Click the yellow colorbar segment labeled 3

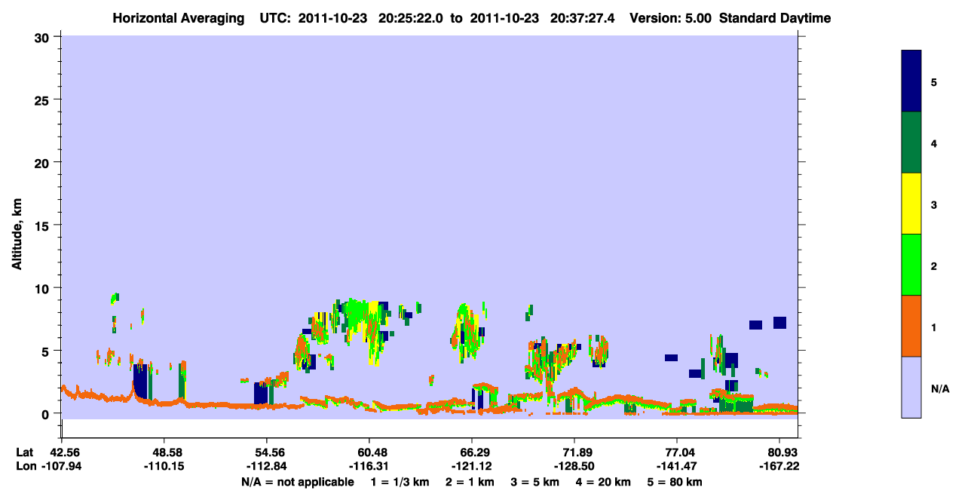click(x=911, y=204)
